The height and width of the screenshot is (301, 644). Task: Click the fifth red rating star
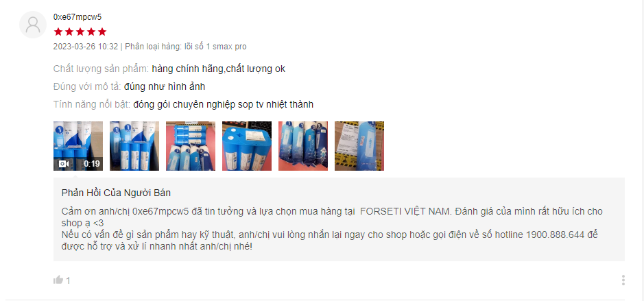tap(102, 32)
